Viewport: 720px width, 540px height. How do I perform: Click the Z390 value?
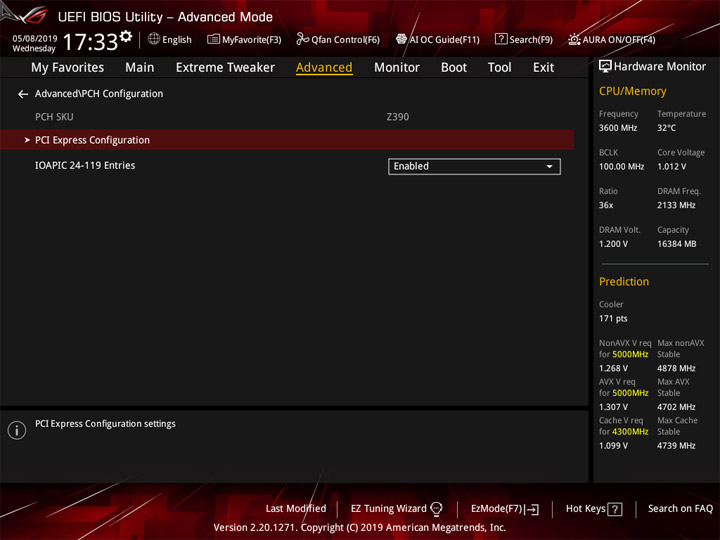click(398, 117)
